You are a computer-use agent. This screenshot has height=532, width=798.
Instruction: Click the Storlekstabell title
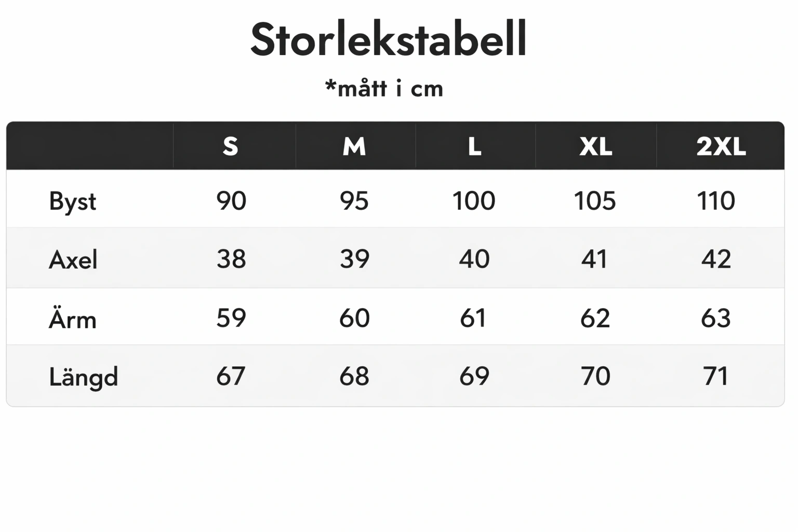pyautogui.click(x=389, y=39)
